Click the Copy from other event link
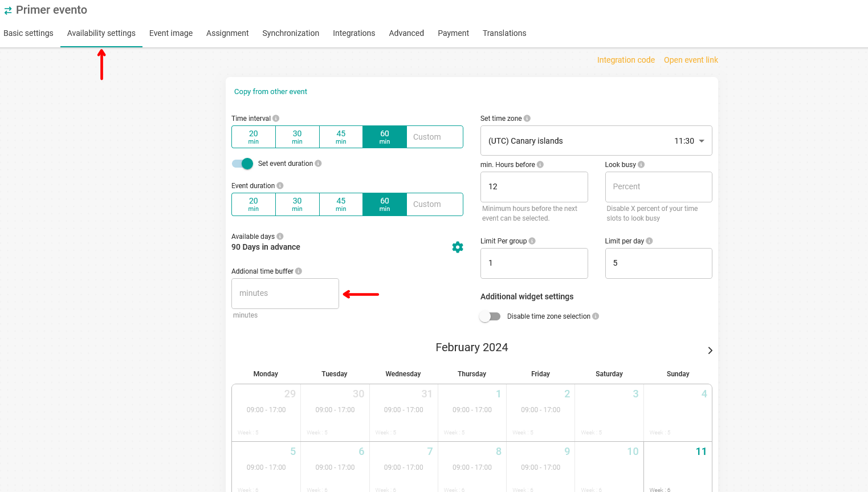The image size is (868, 492). 270,92
